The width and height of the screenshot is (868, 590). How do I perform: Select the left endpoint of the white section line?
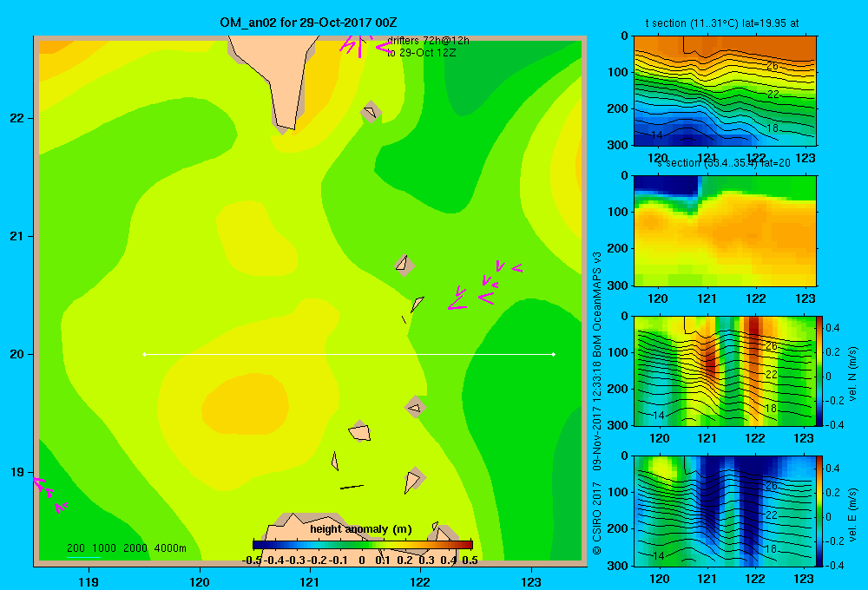pos(144,354)
